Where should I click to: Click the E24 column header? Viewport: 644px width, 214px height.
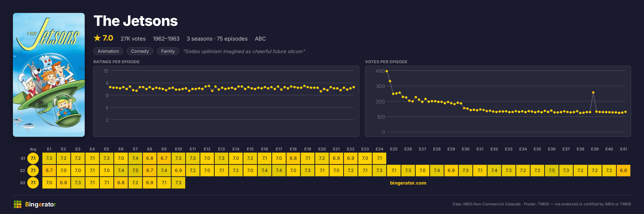(379, 149)
